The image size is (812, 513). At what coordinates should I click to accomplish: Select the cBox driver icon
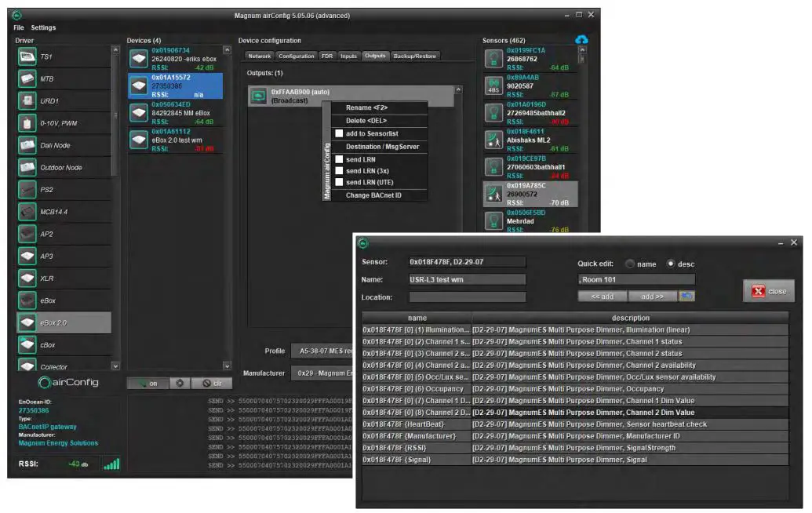pos(27,345)
